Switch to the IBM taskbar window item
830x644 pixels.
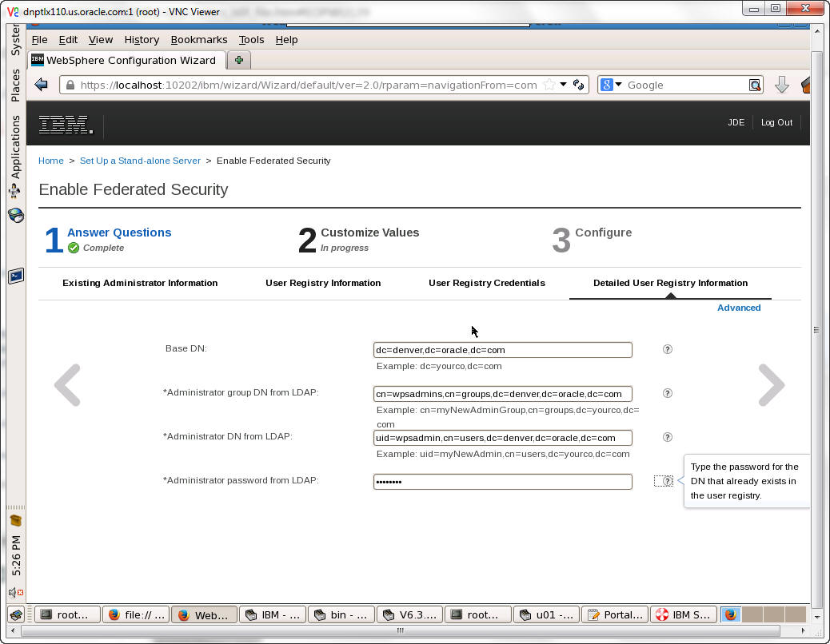pyautogui.click(x=273, y=614)
